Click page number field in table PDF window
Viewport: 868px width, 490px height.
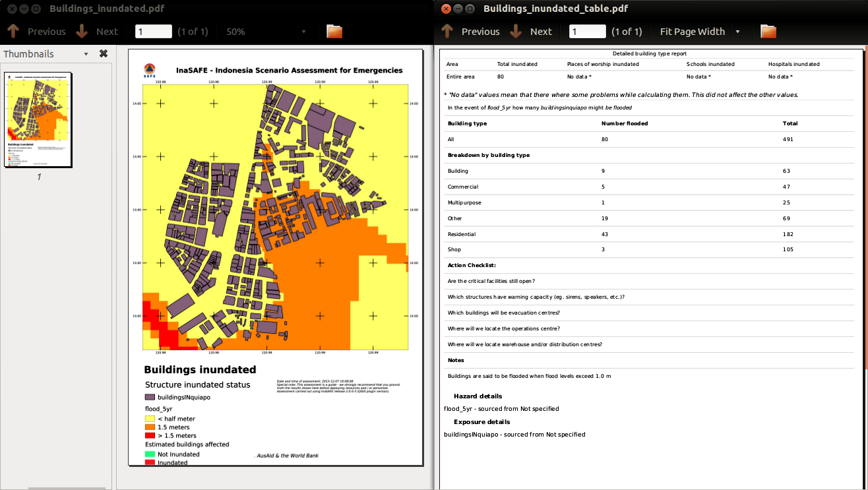[588, 31]
